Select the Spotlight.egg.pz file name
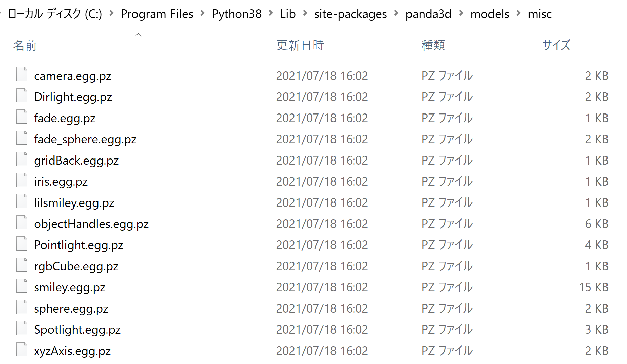The image size is (627, 364). 77,330
